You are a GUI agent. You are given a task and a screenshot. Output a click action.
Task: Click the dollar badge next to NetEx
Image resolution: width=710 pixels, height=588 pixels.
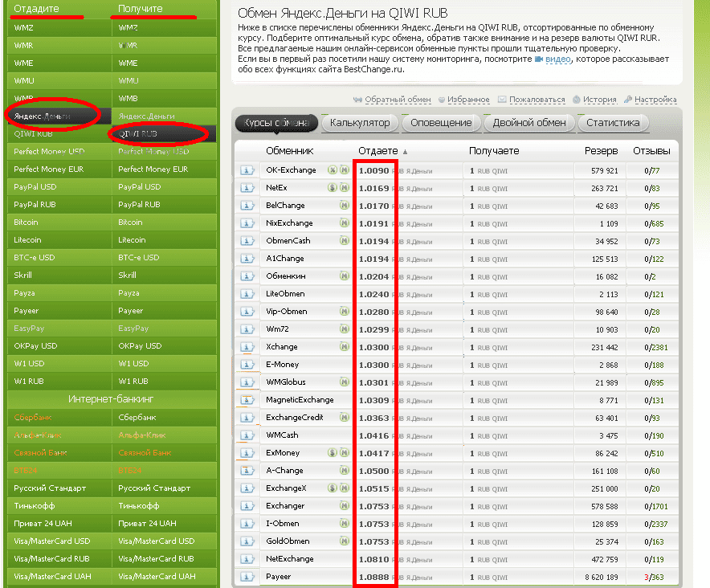pos(332,188)
